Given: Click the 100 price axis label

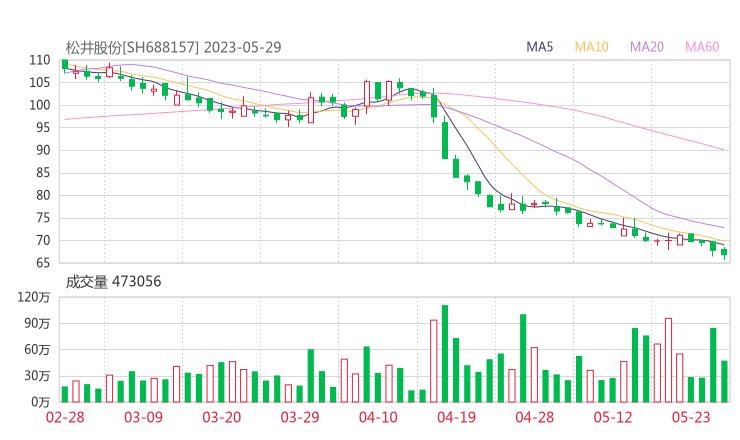Looking at the screenshot, I should pos(40,105).
